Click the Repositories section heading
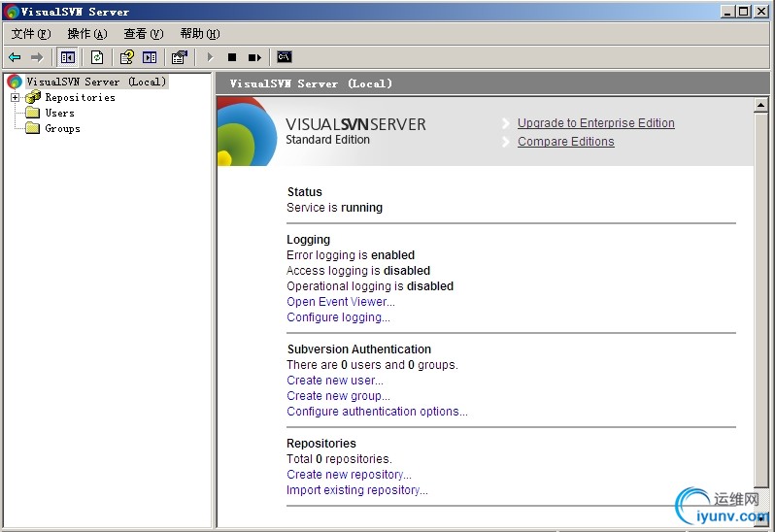The image size is (775, 532). pos(321,443)
